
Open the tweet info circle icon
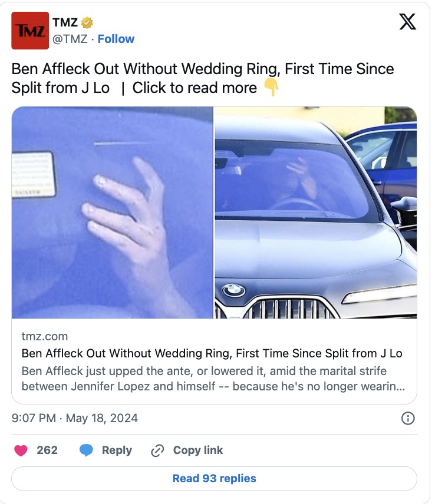[x=408, y=418]
